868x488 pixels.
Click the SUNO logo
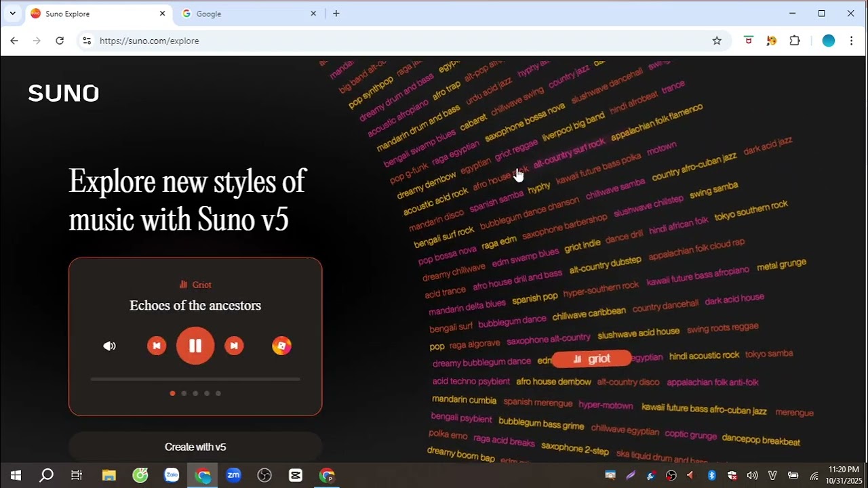coord(64,93)
